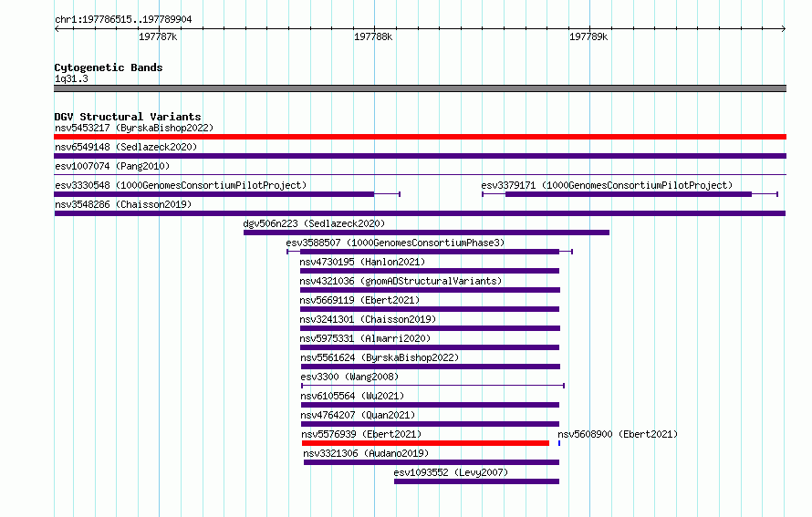Select the esv3330548 variant bar
This screenshot has height=517, width=812.
coord(227,194)
